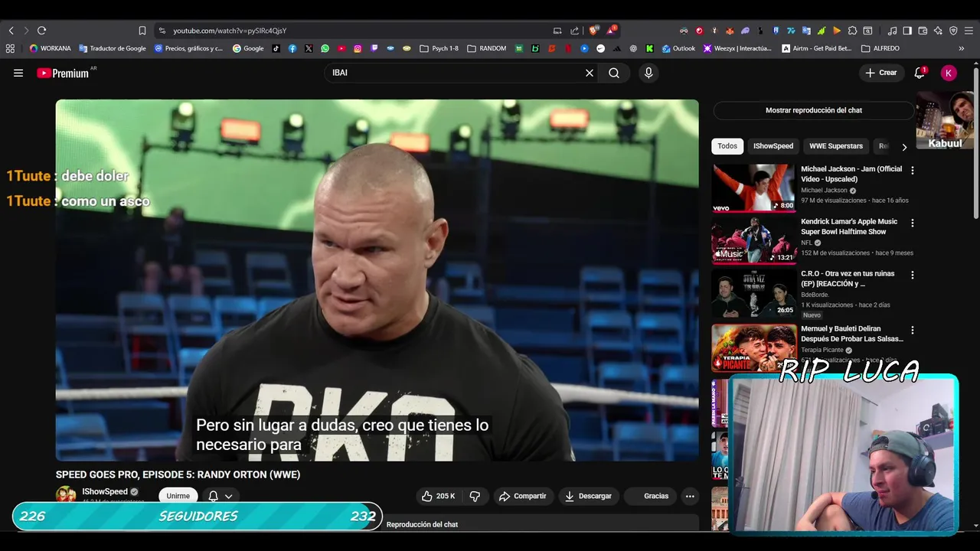Expand the Psych 1-8 bookmarks folder

point(439,48)
